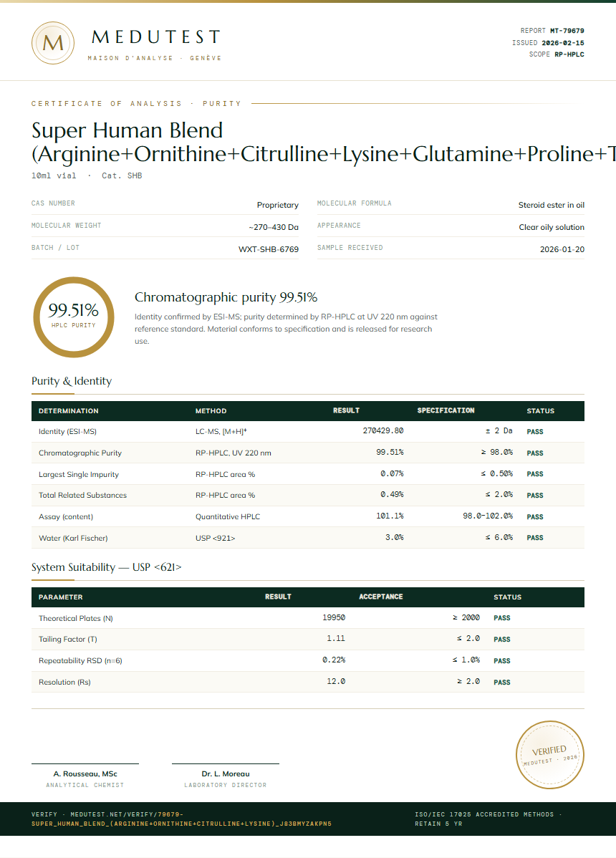Select Resolution (Rs) result 12.0
Image resolution: width=616 pixels, height=858 pixels.
[336, 681]
